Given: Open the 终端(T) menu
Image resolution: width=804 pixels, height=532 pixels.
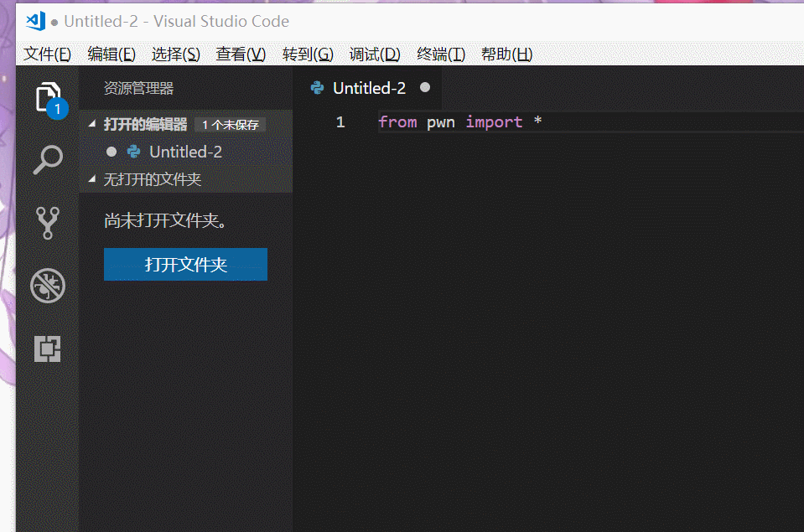Looking at the screenshot, I should pyautogui.click(x=441, y=54).
